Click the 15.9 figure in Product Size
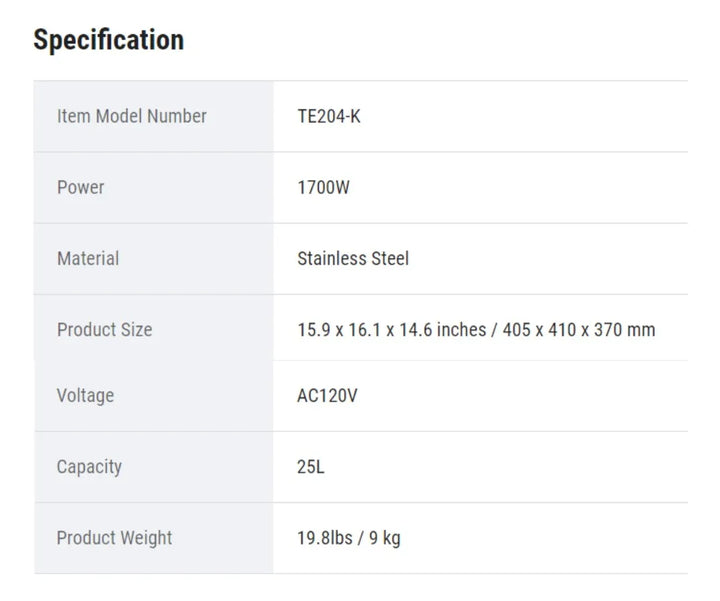720x601 pixels. (312, 329)
